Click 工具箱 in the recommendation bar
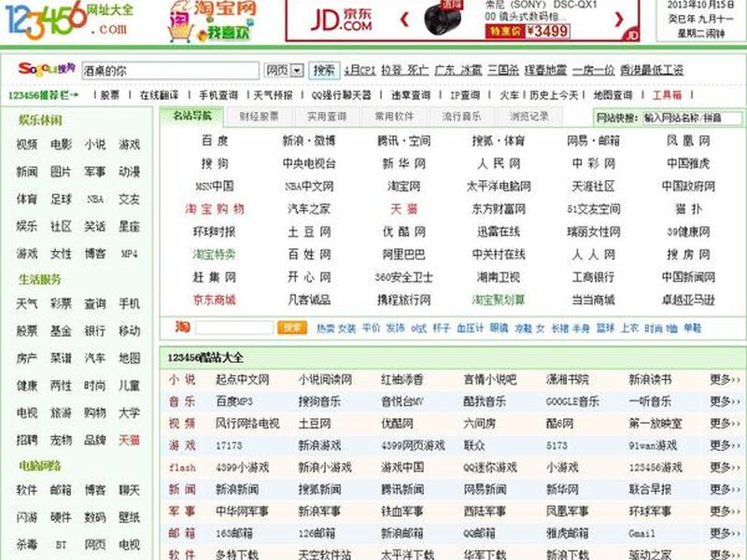 coord(667,95)
